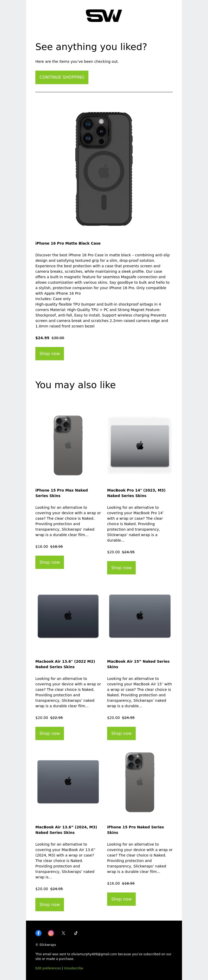
Task: Open the iPhone 16 Pro case product image
Action: click(104, 169)
